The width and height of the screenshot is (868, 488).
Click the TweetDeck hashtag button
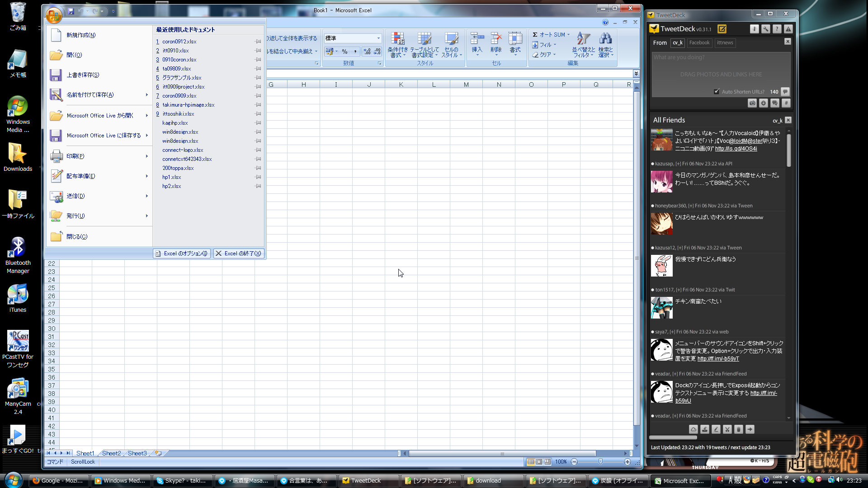point(786,103)
